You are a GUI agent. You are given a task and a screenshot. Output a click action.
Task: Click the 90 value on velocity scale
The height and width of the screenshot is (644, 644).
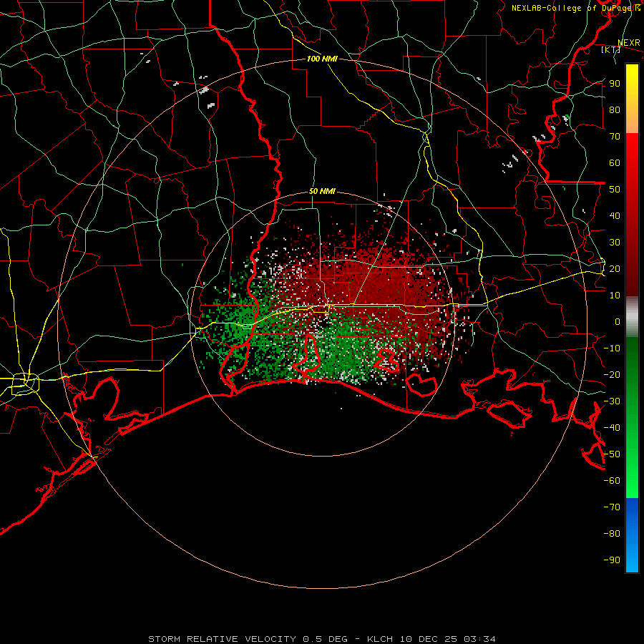click(x=615, y=84)
